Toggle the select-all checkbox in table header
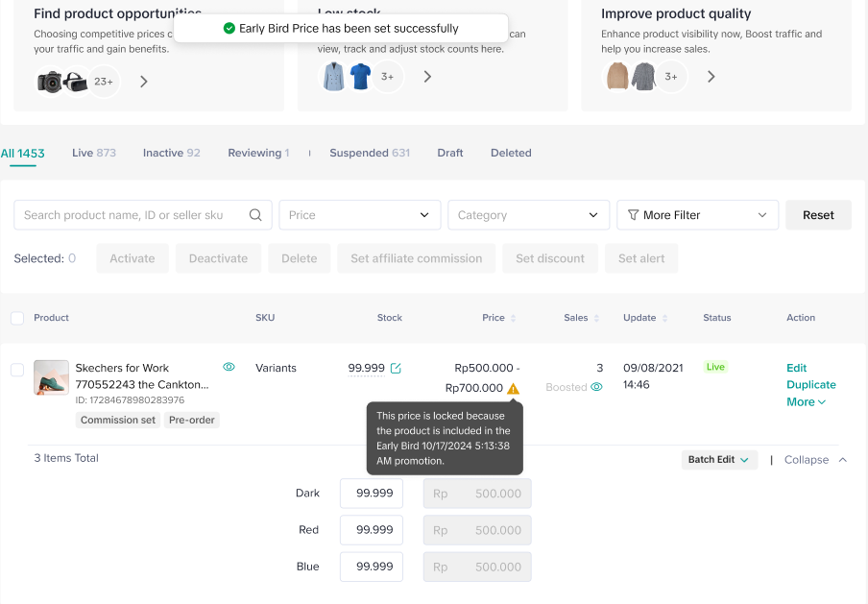The width and height of the screenshot is (868, 604). click(17, 318)
